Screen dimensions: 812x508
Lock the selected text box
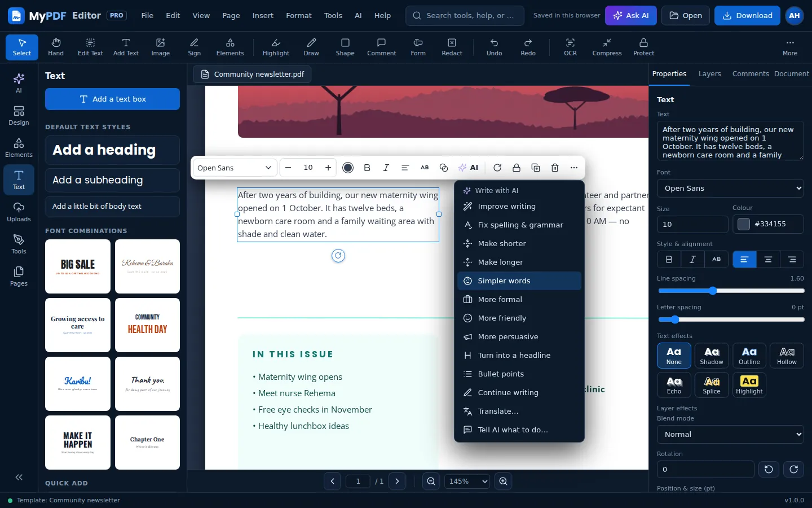click(516, 168)
